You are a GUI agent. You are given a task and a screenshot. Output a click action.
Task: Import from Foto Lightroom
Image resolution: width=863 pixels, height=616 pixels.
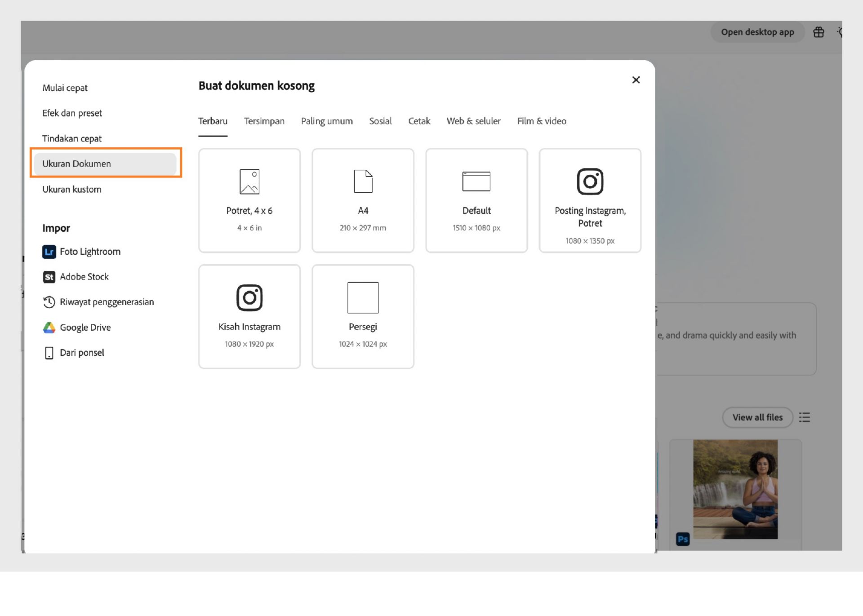[81, 252]
